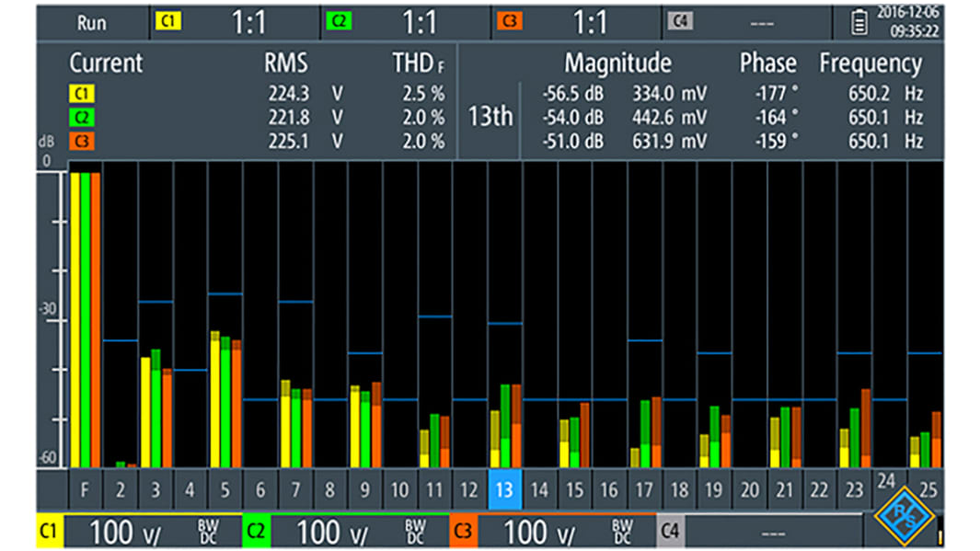Select the fundamental F harmonic tab
This screenshot has width=980, height=551.
(85, 489)
